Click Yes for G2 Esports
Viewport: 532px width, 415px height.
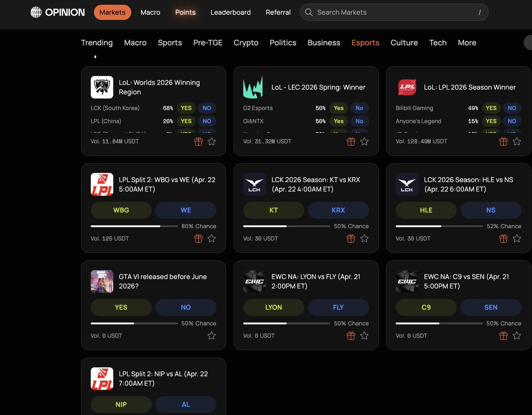point(339,108)
